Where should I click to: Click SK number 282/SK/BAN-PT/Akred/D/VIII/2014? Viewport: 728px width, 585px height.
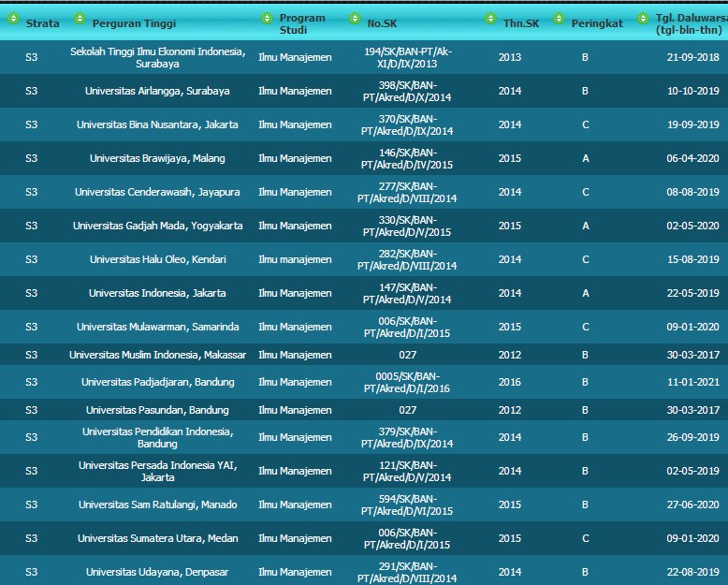point(407,259)
